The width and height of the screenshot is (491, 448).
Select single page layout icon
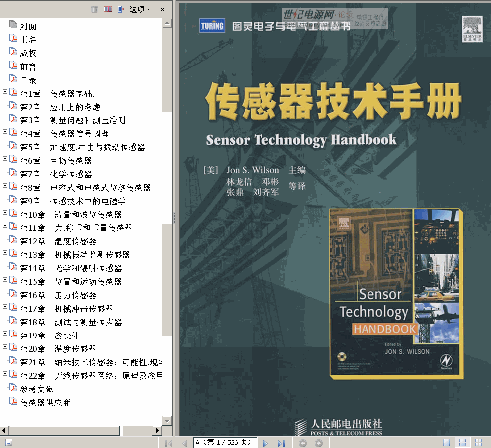point(447,443)
